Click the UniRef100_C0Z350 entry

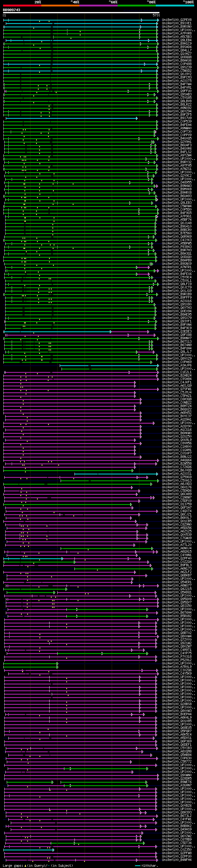coord(177,850)
